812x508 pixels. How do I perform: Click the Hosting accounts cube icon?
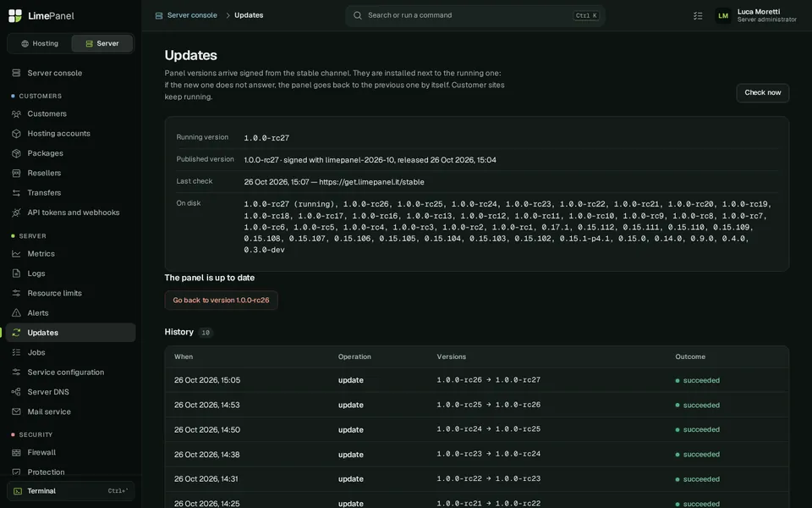pos(17,134)
